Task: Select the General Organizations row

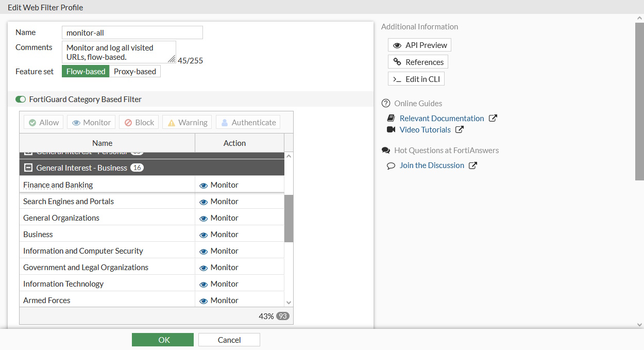Action: 152,218
